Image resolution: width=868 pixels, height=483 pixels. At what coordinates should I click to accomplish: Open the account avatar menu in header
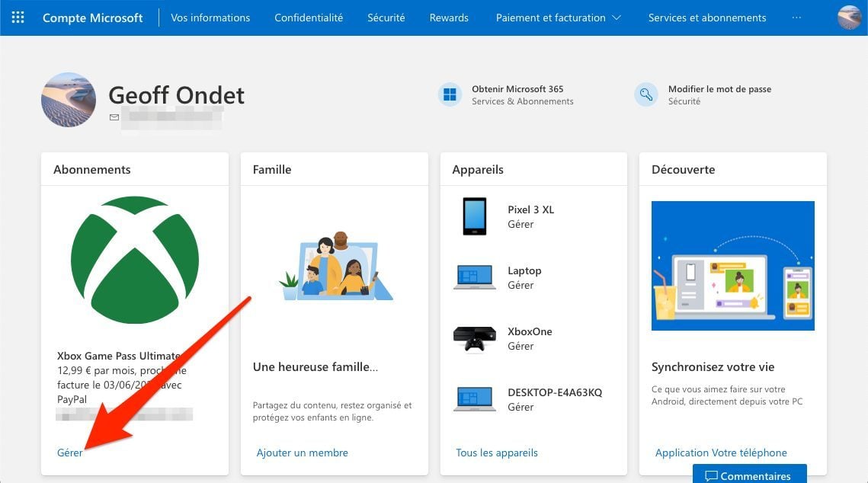tap(849, 18)
